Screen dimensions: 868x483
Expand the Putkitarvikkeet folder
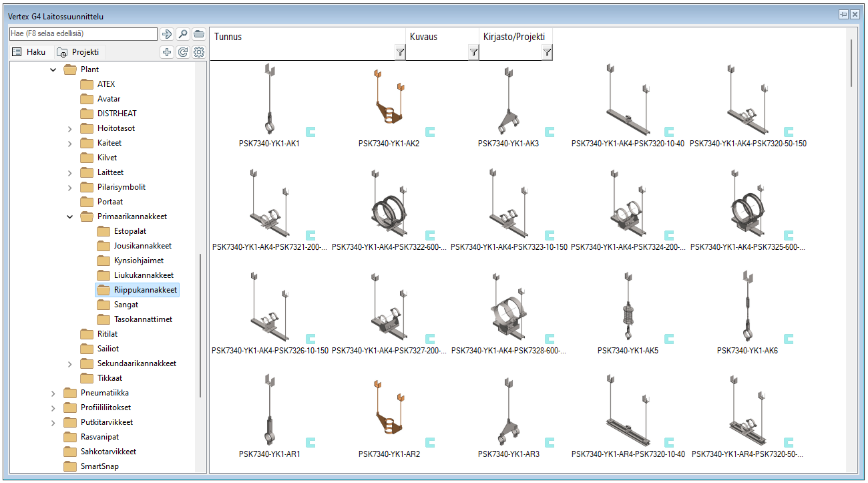[x=53, y=422]
